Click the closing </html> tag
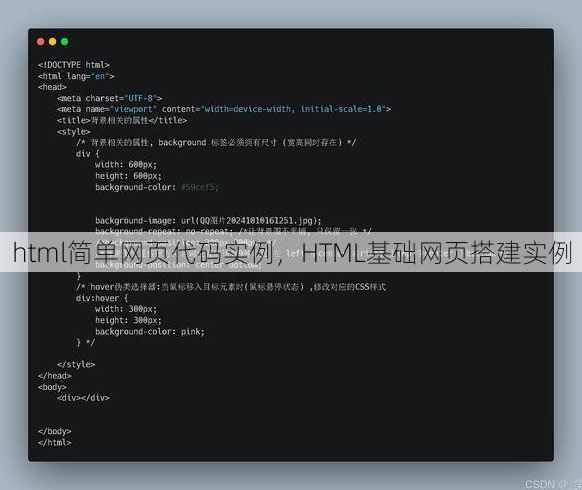 [x=55, y=442]
